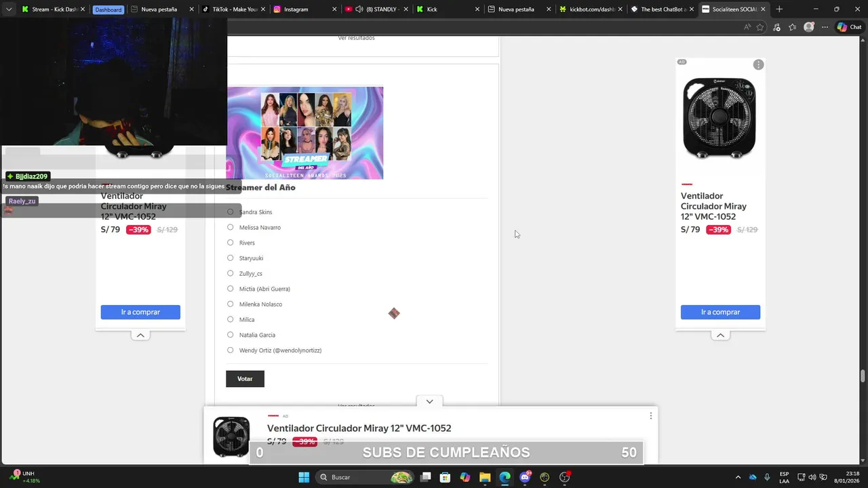The image size is (868, 488).
Task: Open a new browser tab with plus
Action: point(779,9)
